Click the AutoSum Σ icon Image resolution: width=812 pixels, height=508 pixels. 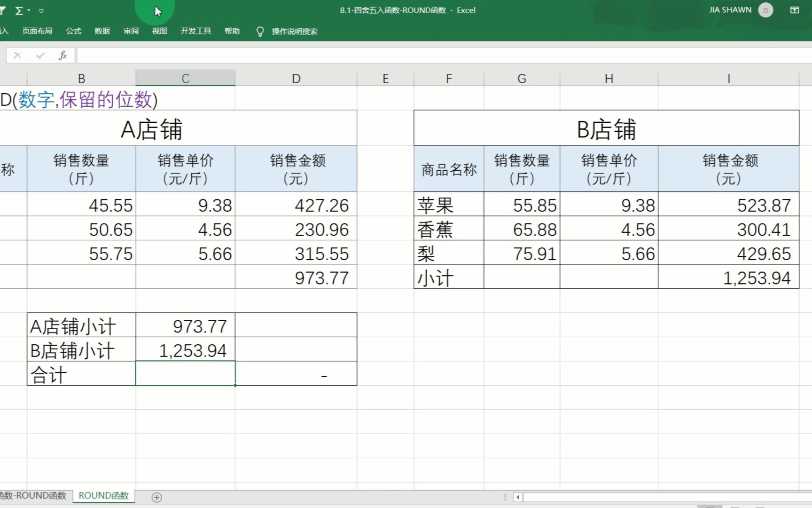click(x=19, y=10)
